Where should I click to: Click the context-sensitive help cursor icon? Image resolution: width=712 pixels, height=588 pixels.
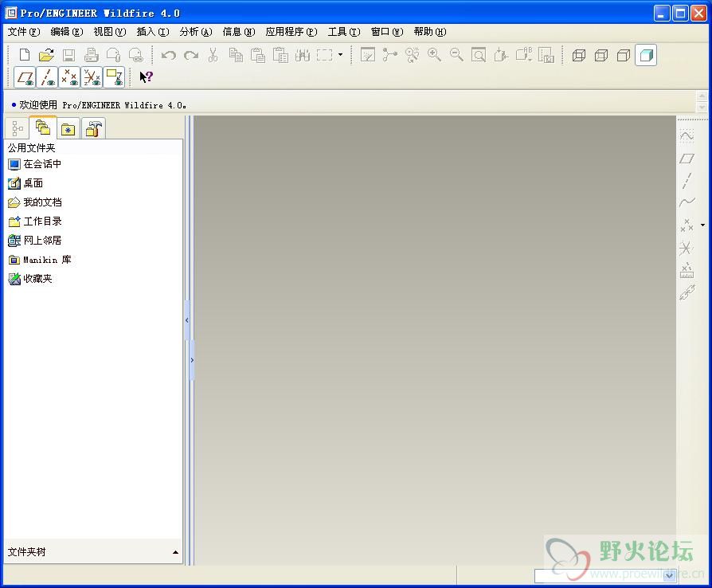coord(147,76)
